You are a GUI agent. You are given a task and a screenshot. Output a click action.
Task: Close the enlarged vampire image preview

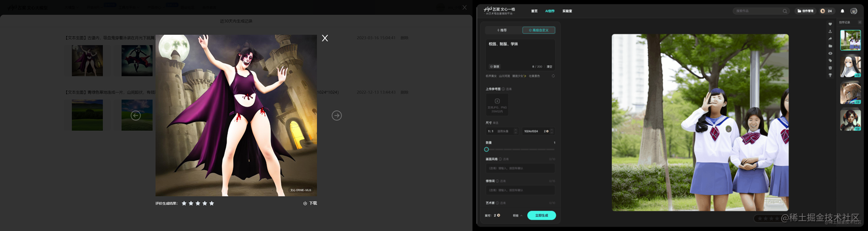[325, 38]
